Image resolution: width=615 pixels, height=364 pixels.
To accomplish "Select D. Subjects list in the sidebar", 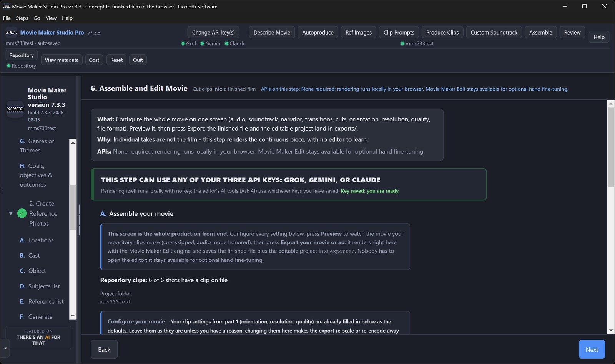I will point(40,286).
